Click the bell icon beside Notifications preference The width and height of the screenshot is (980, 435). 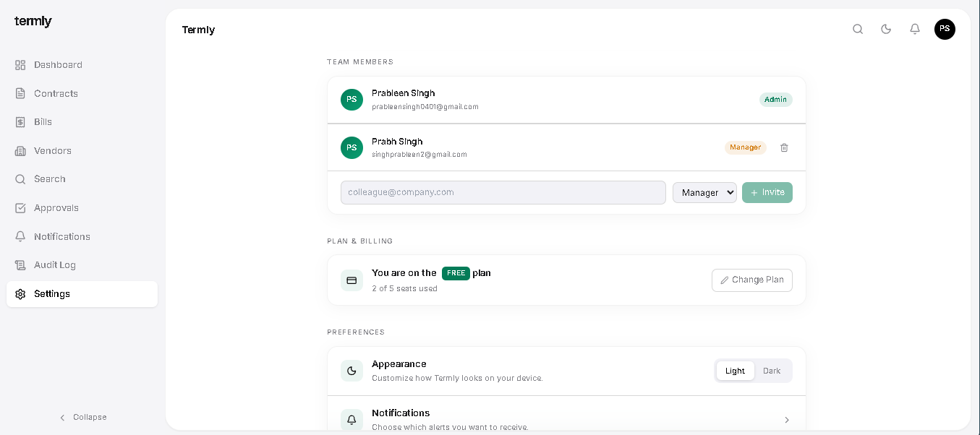351,419
